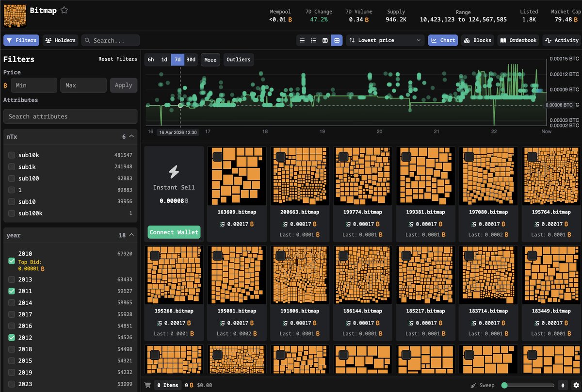582x392 pixels.
Task: Uncheck the 2011 year filter
Action: [x=12, y=291]
